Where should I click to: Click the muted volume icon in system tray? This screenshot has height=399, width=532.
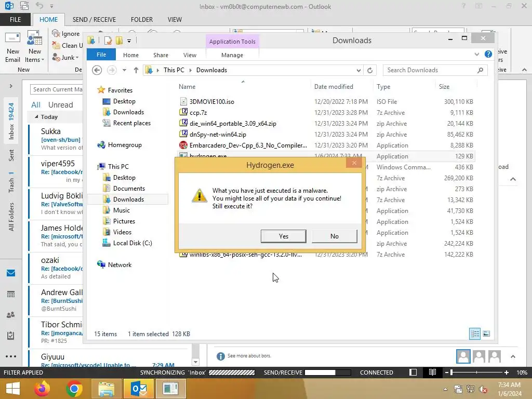coord(483,389)
